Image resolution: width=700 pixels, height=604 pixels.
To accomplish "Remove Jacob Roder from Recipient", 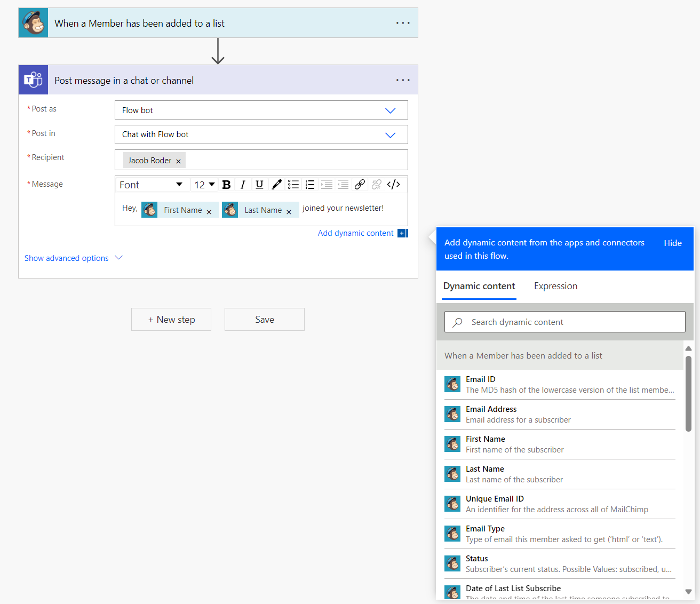I will [x=178, y=161].
